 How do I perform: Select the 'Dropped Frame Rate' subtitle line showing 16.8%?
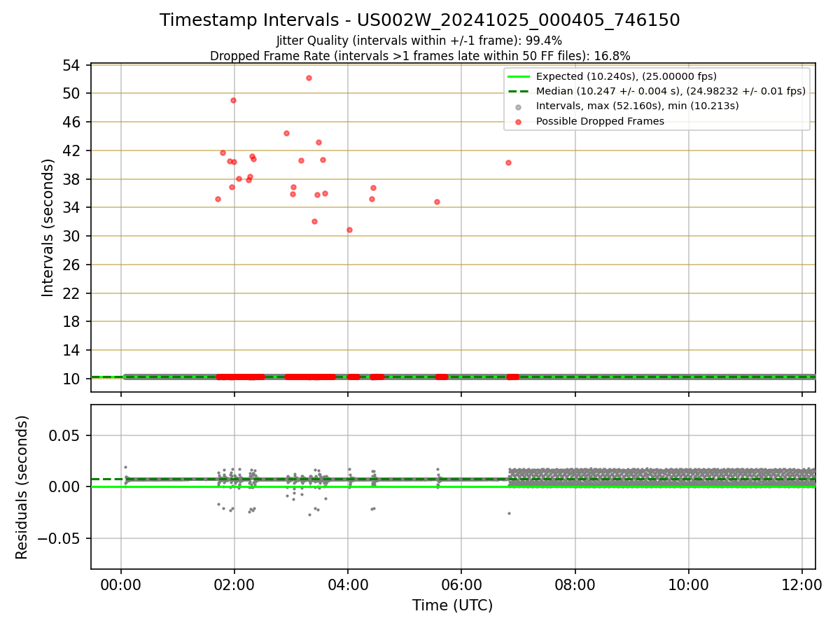pyautogui.click(x=420, y=56)
